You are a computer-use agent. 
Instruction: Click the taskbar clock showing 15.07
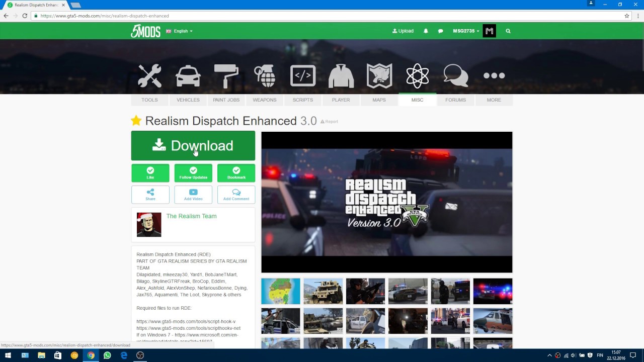[616, 355]
